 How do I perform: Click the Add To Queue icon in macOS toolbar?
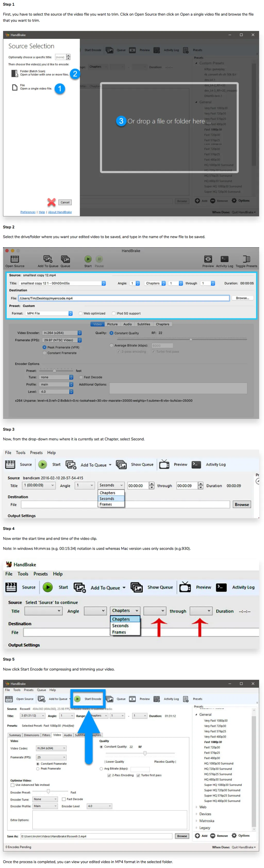click(47, 259)
